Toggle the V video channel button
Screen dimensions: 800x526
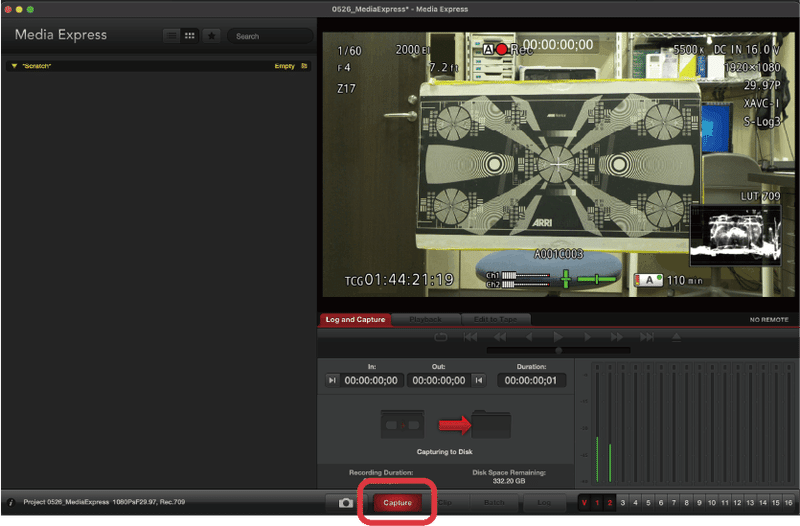click(x=584, y=503)
